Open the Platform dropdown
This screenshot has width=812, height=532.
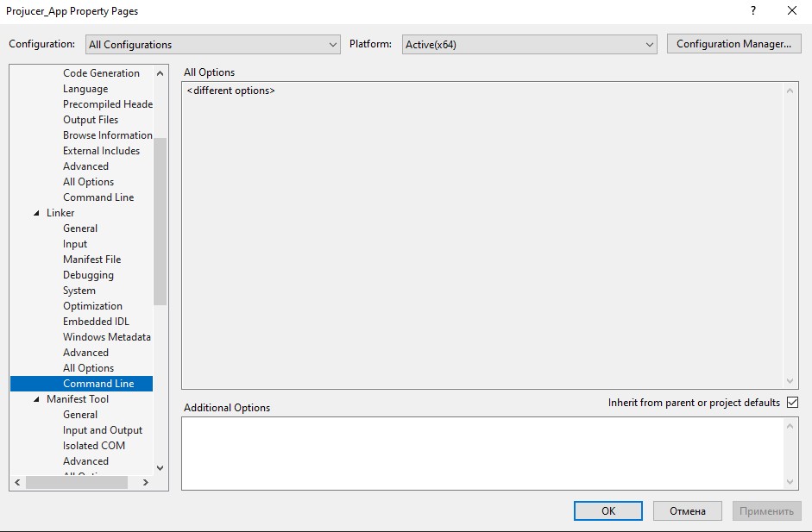(529, 45)
